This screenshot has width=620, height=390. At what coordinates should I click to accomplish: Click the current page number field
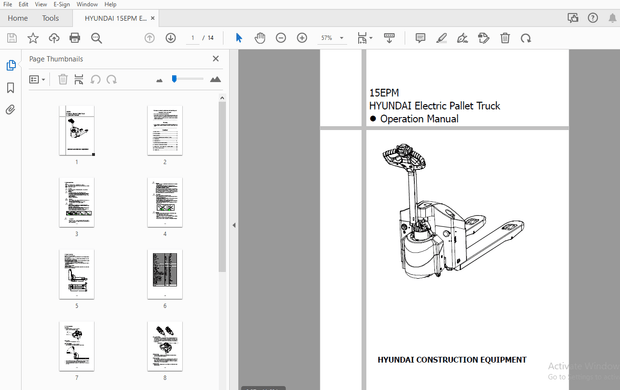tap(193, 38)
